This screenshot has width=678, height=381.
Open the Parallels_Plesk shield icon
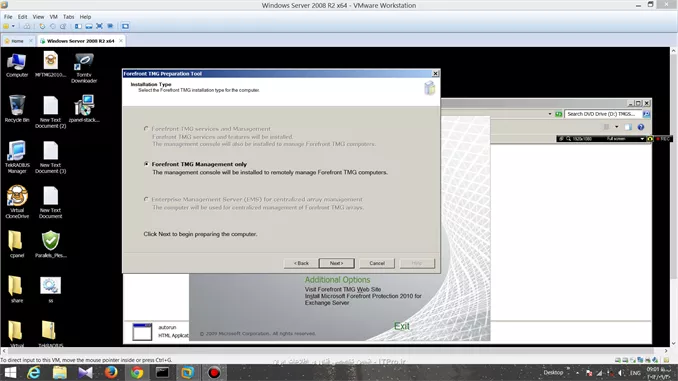coord(51,244)
